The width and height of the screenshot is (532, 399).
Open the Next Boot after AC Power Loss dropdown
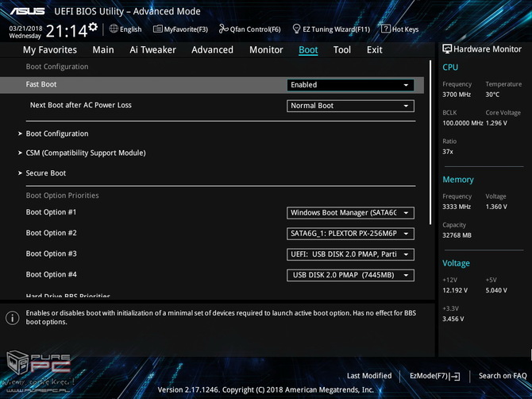coord(350,106)
